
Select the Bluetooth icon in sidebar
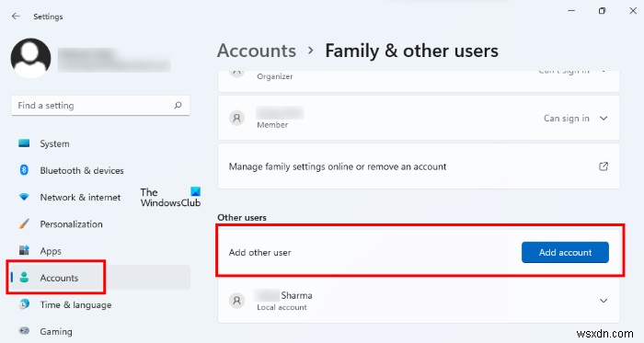pos(24,170)
